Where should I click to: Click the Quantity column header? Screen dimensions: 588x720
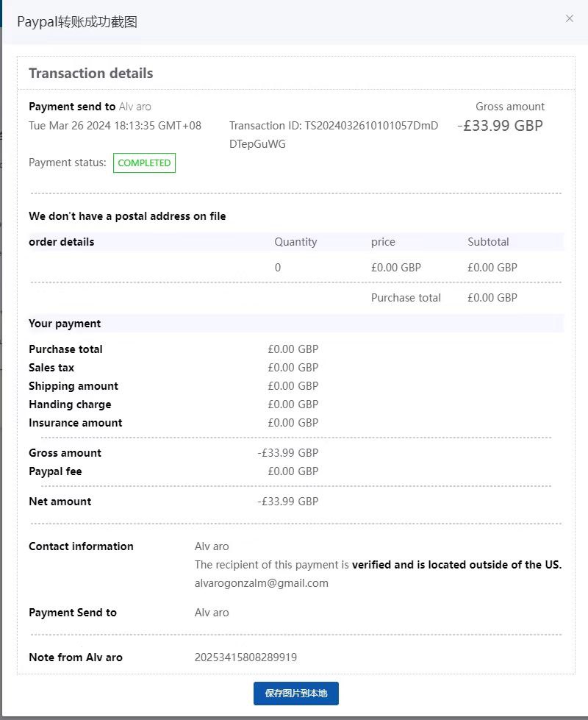click(x=295, y=242)
